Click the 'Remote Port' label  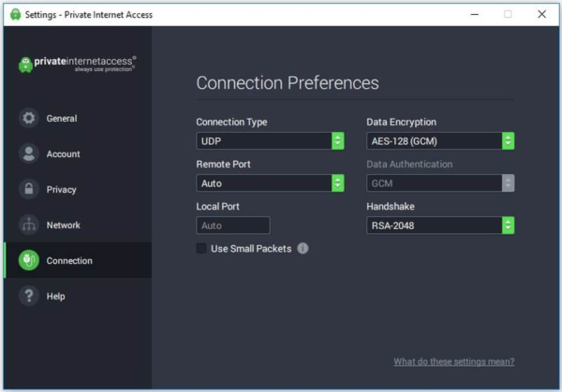[223, 164]
